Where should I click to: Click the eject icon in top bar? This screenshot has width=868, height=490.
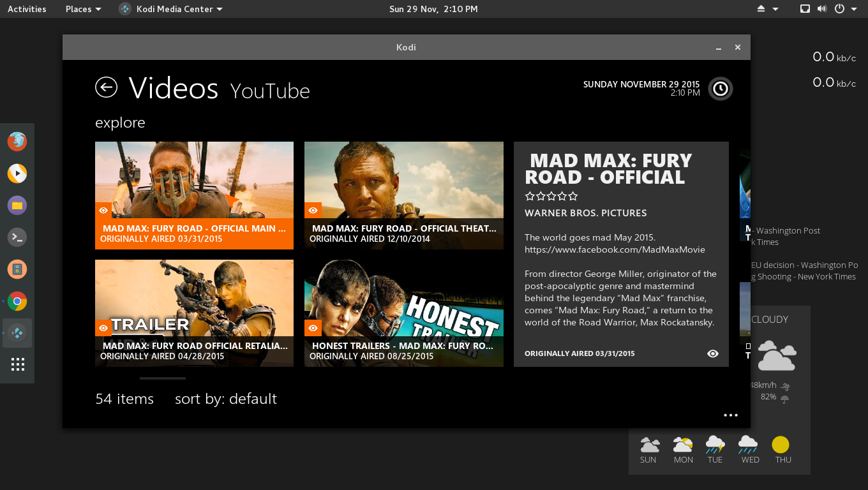pos(761,9)
